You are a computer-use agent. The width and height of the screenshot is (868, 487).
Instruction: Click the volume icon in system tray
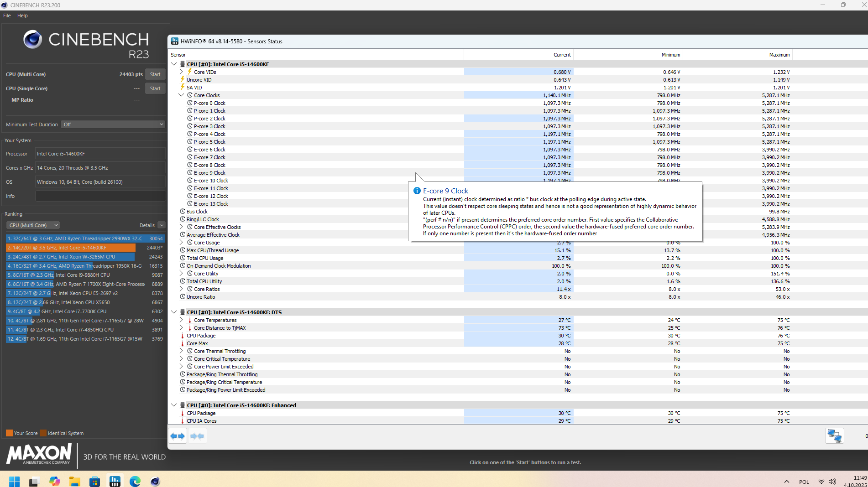pos(832,482)
